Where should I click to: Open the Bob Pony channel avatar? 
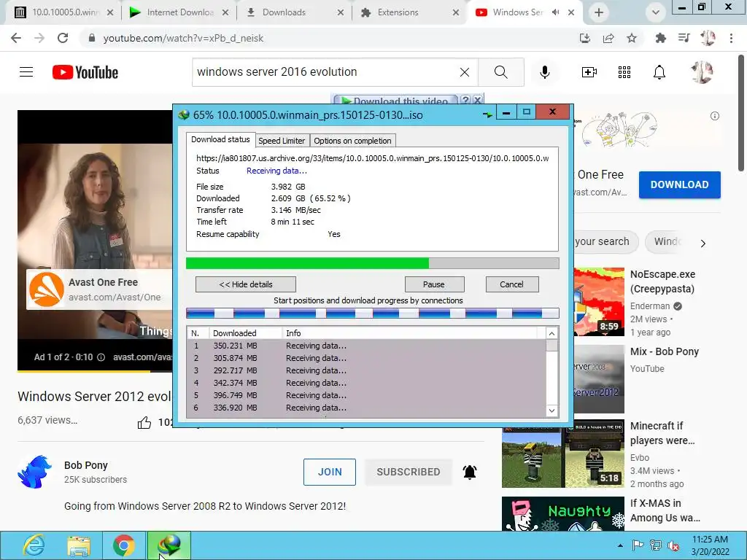coord(35,472)
